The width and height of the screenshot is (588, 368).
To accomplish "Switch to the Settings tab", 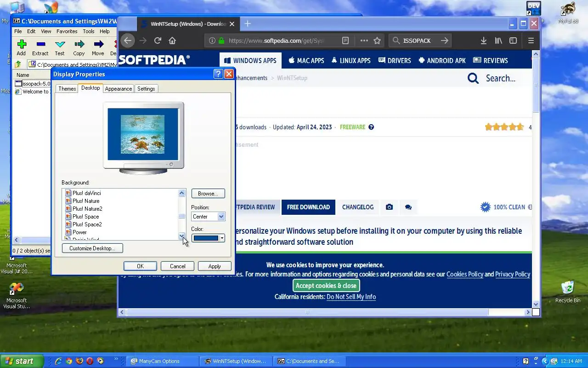I will 146,89.
